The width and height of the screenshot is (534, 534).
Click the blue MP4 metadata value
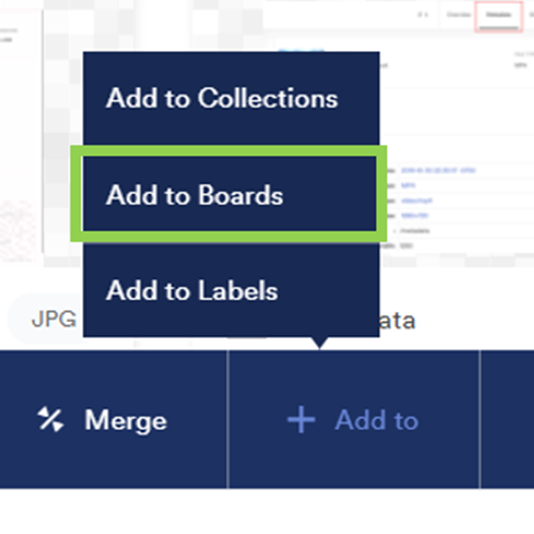[x=408, y=186]
